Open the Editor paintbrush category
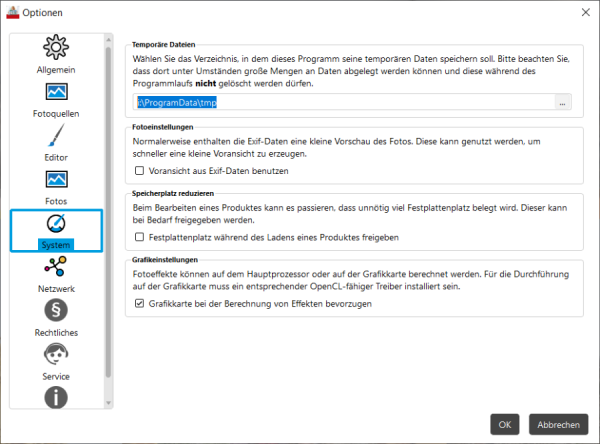Viewport: 600px width, 444px height. pyautogui.click(x=56, y=135)
